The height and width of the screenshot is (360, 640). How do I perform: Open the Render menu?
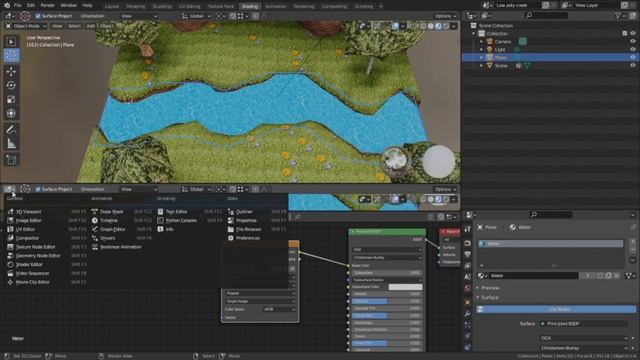pos(47,6)
